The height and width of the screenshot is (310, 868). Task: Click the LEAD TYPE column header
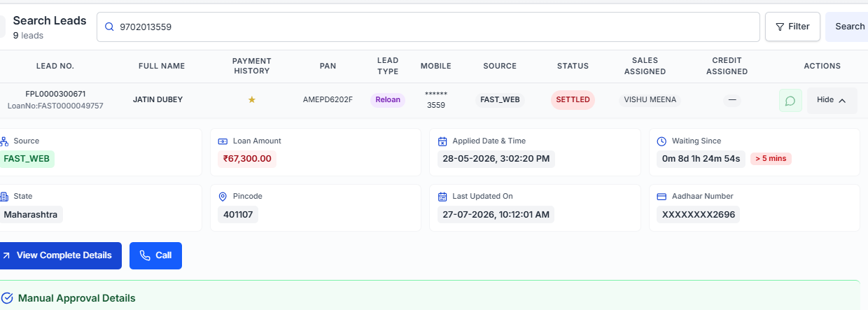click(x=388, y=66)
